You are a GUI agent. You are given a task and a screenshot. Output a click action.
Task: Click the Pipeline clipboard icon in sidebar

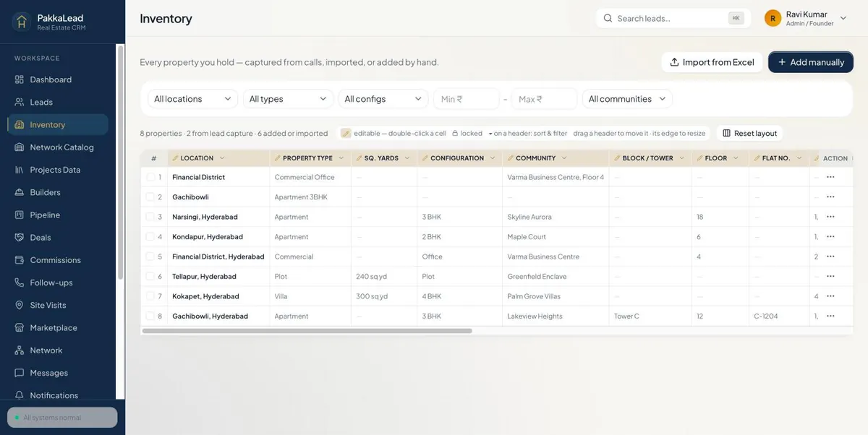click(x=20, y=215)
